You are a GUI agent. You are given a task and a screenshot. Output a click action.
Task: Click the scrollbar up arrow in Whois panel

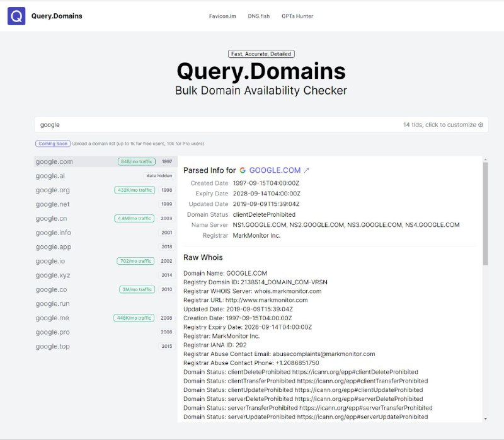485,159
